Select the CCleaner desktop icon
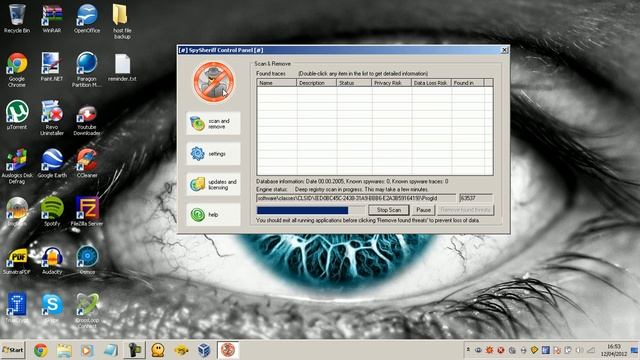 click(87, 163)
